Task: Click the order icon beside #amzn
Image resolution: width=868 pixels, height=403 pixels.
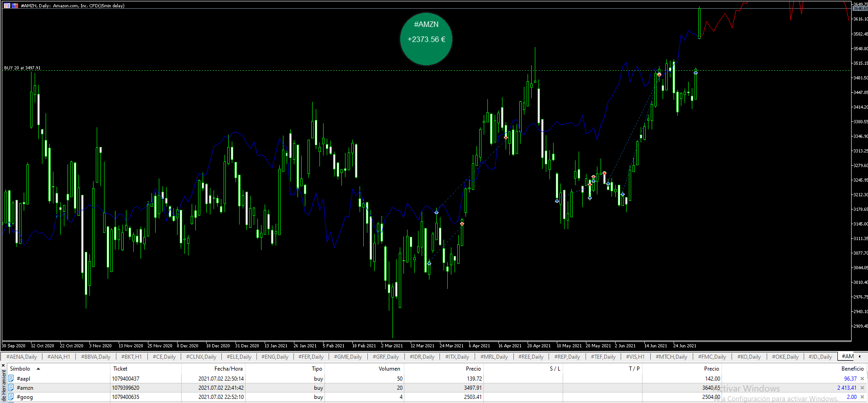Action: (x=11, y=388)
